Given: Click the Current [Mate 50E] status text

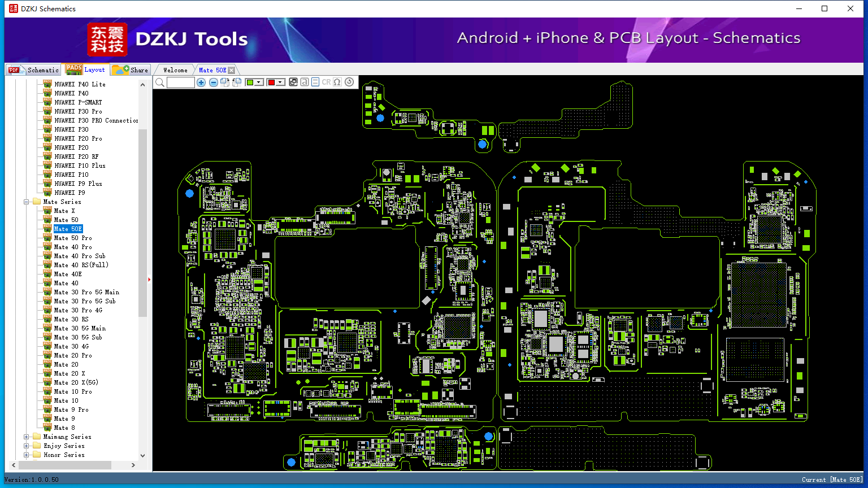Looking at the screenshot, I should pyautogui.click(x=832, y=480).
